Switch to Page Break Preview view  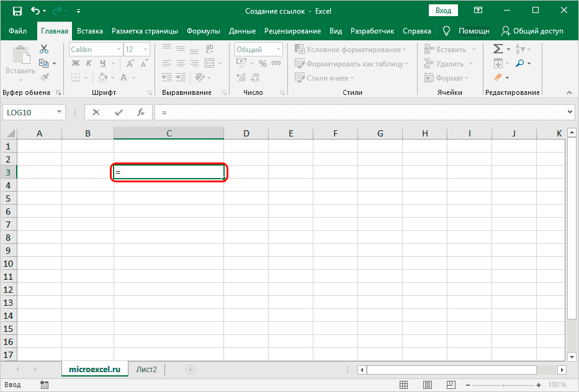[x=450, y=385]
